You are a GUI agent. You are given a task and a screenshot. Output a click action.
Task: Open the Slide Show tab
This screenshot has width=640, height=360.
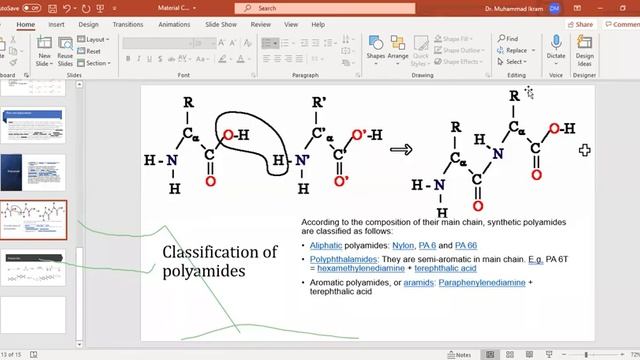[x=221, y=24]
